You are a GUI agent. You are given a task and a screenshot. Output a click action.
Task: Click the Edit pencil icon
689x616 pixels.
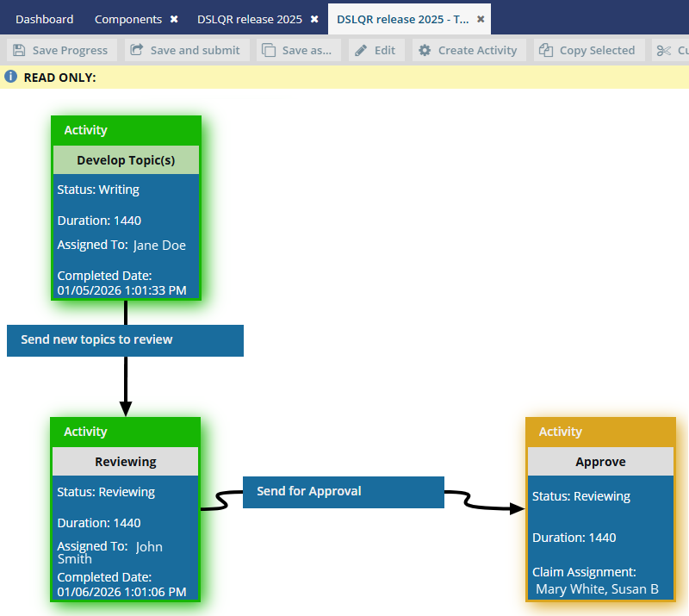(x=361, y=50)
